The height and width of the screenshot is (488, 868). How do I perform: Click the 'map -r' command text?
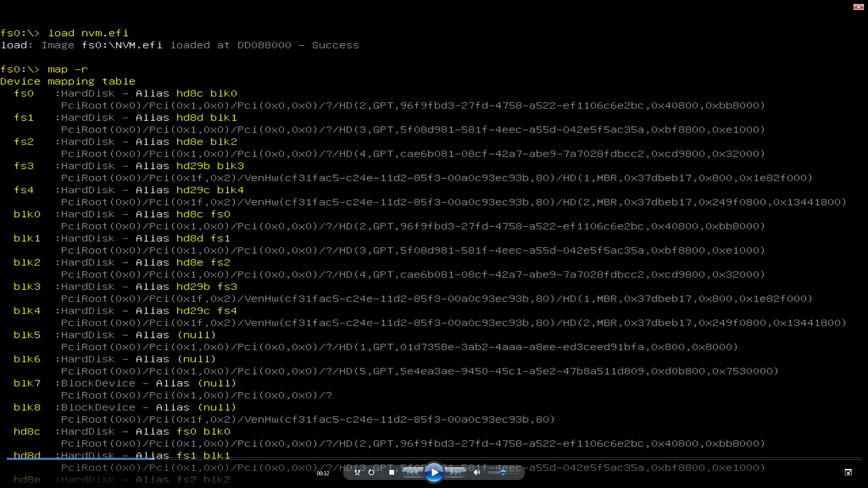(68, 70)
